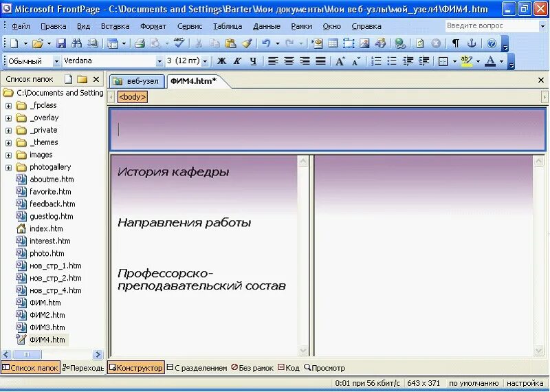Click the Find binoculars icon
The width and height of the screenshot is (550, 392).
click(77, 43)
